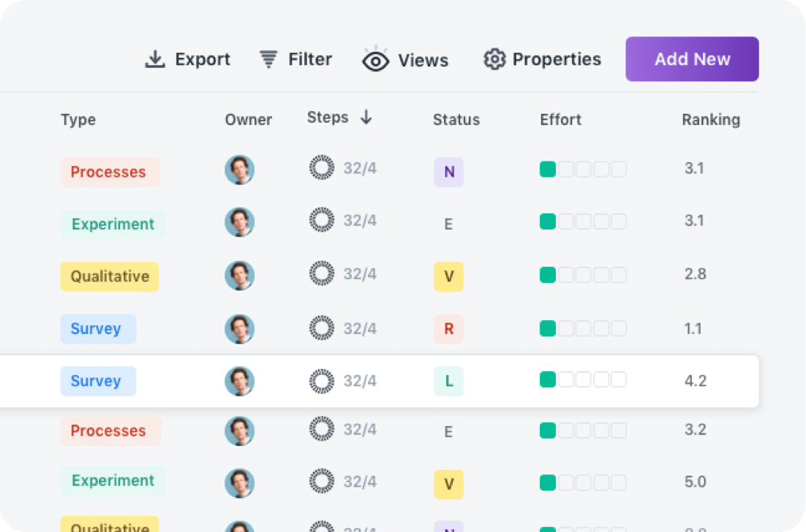
Task: Select the red Processes tag in first row
Action: pyautogui.click(x=110, y=172)
